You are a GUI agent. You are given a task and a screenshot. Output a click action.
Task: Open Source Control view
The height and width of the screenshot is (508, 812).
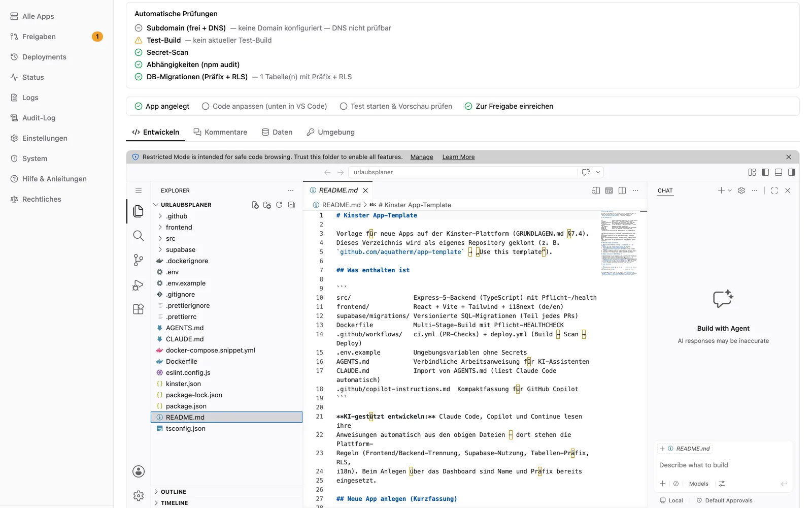pyautogui.click(x=138, y=260)
